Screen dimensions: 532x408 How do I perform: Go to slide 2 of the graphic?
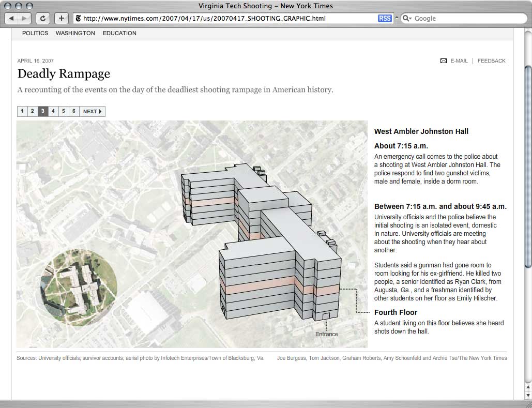point(33,111)
